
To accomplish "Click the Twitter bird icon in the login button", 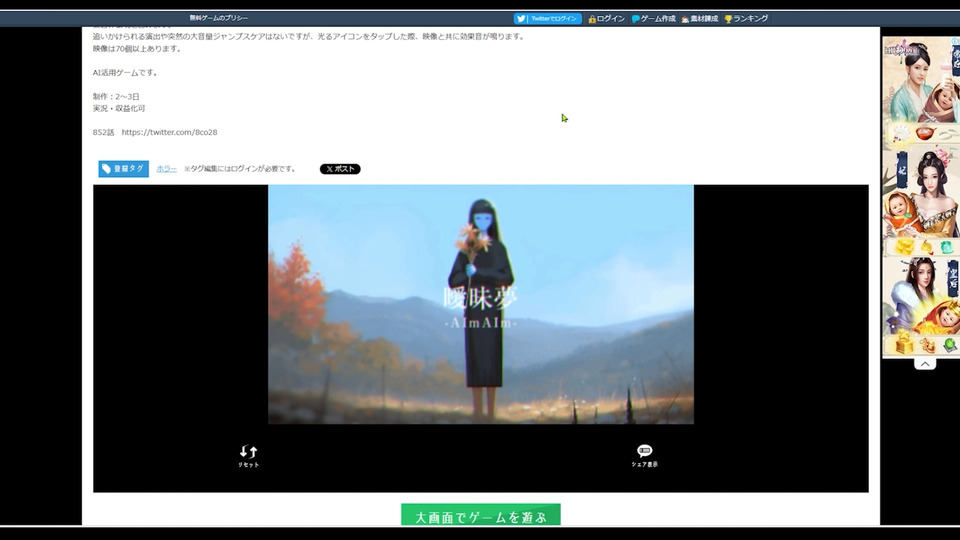I will tap(521, 18).
